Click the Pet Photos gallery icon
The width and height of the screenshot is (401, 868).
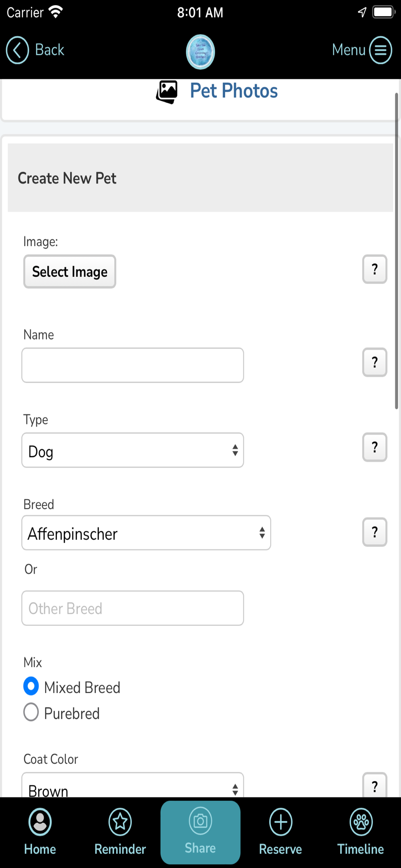coord(167,92)
